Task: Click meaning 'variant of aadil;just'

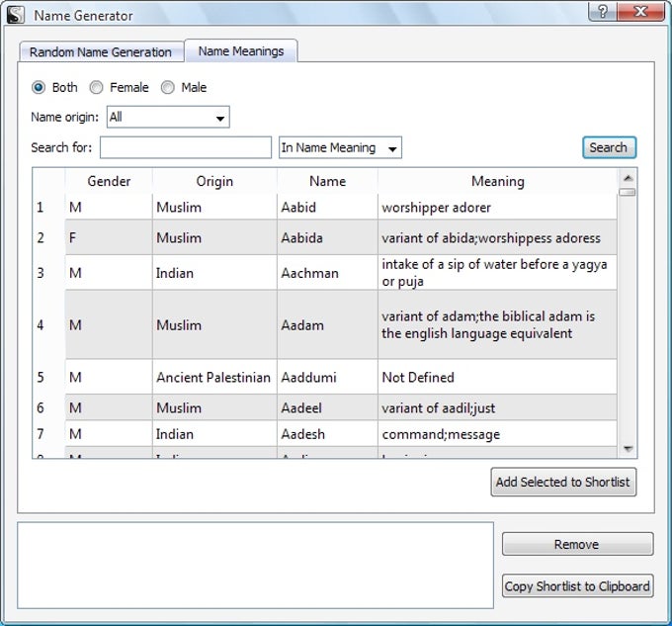Action: 497,407
